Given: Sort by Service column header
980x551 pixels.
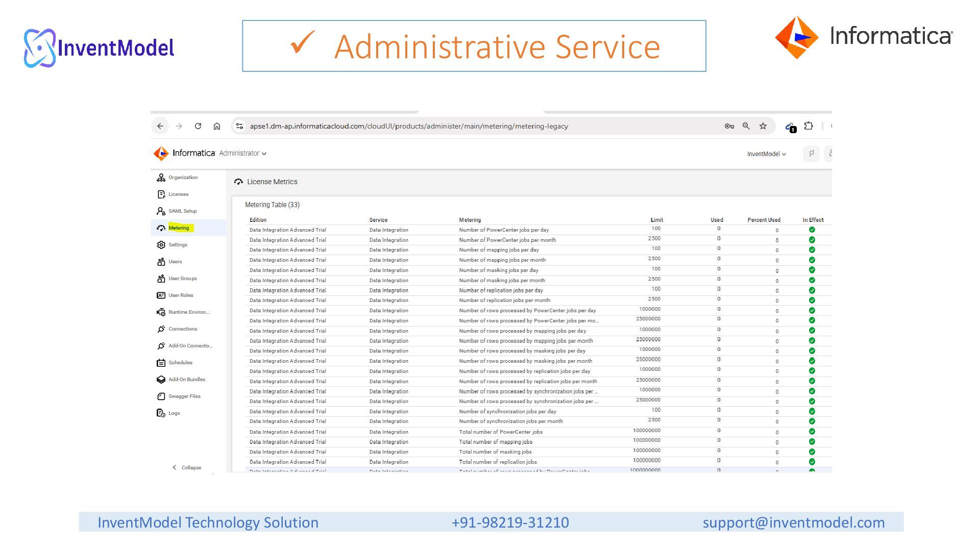Looking at the screenshot, I should [378, 220].
